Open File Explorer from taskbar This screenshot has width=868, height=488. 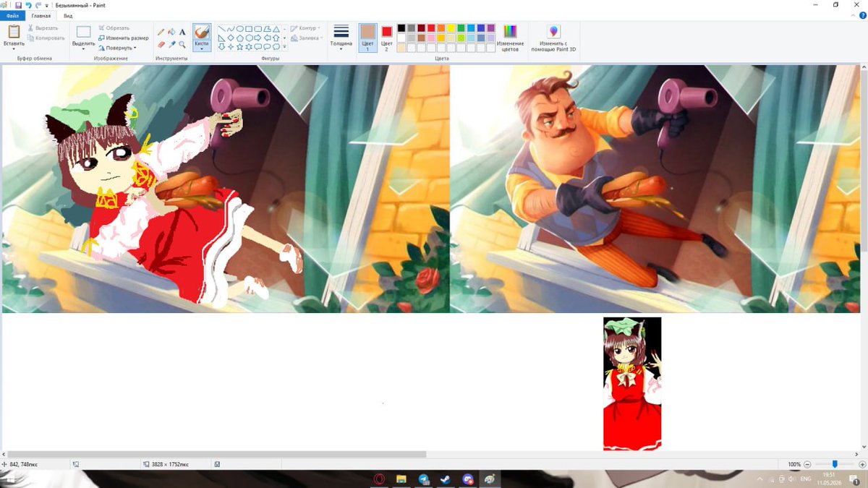tap(401, 479)
